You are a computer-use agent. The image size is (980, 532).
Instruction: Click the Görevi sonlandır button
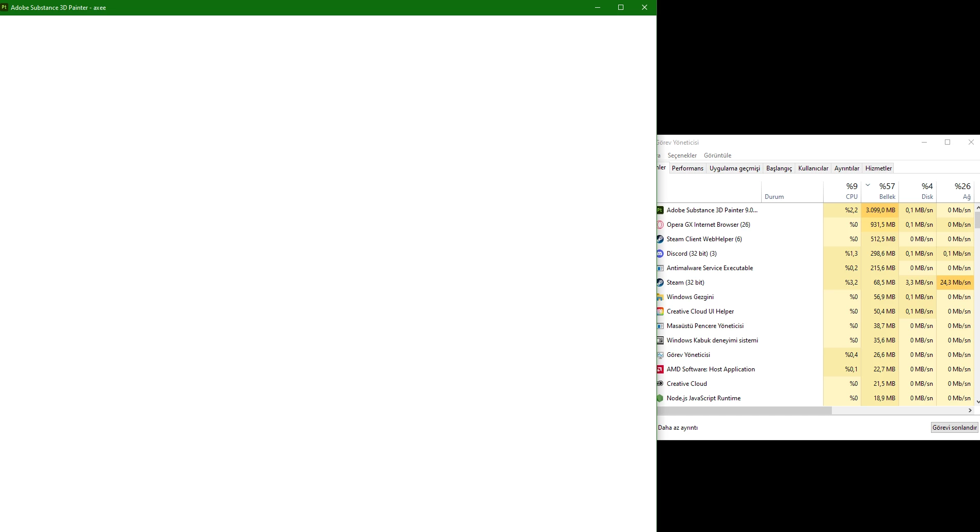(x=954, y=428)
